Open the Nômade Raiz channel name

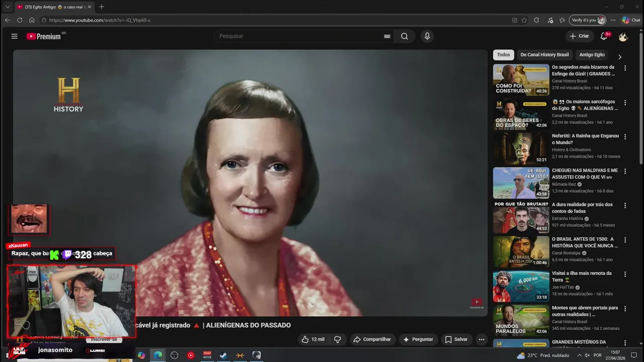coord(564,185)
